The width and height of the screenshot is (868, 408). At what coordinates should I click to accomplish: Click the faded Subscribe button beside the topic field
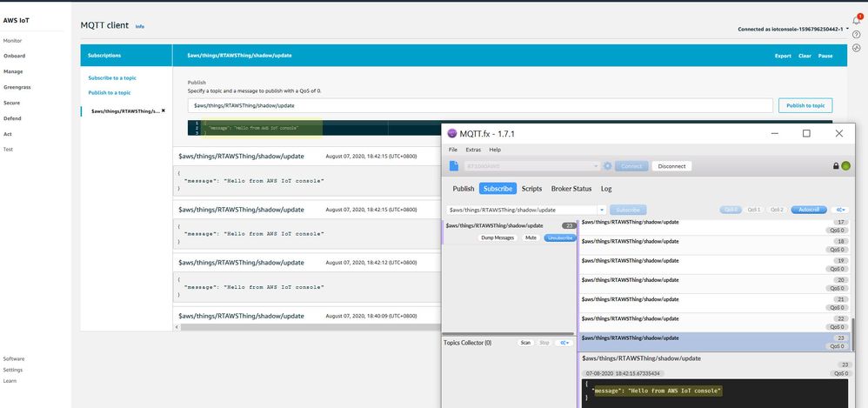click(628, 211)
